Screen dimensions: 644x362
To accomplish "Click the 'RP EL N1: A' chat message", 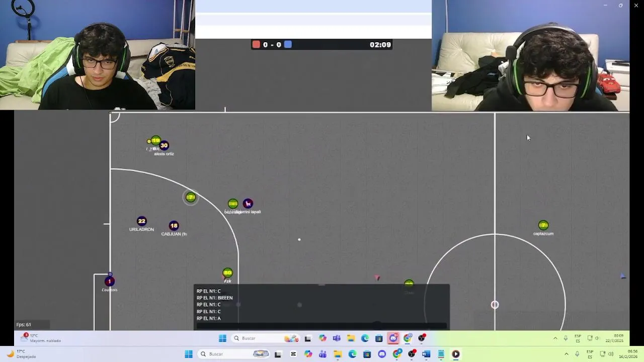I will [x=209, y=318].
